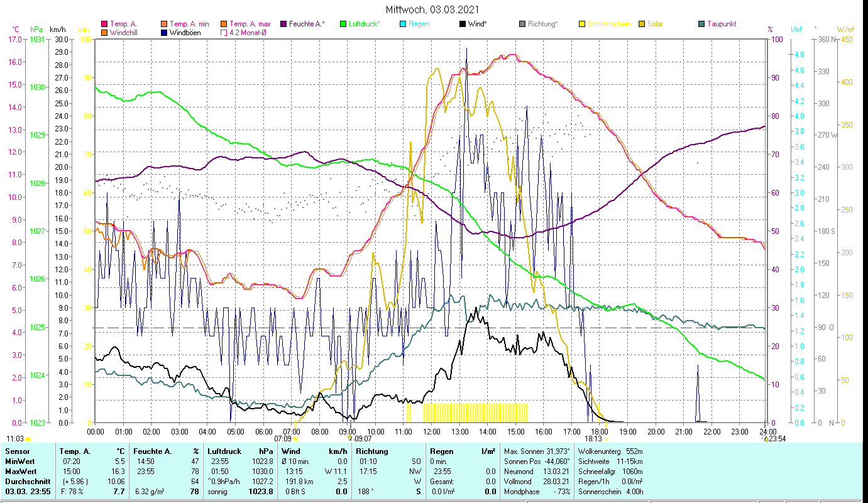The image size is (868, 503).
Task: Click the 'Vollmond 28.03.21' entry
Action: pyautogui.click(x=537, y=481)
